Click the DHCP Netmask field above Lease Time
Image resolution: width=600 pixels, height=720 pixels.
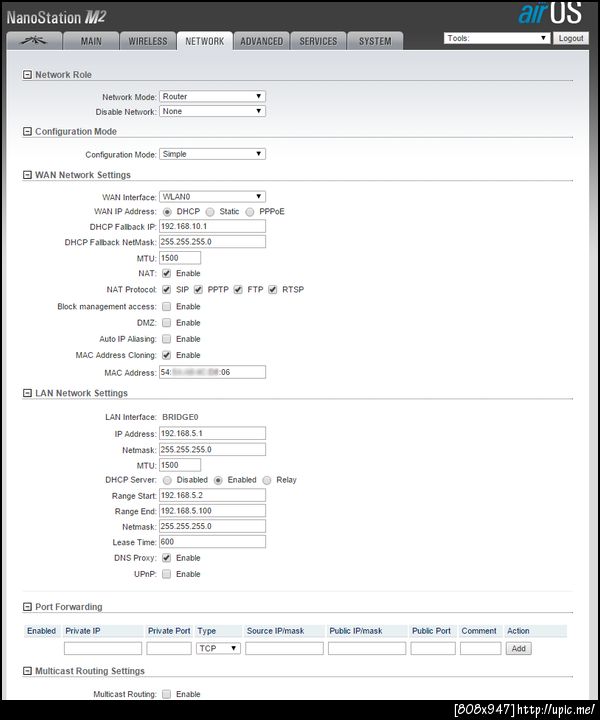tap(212, 526)
